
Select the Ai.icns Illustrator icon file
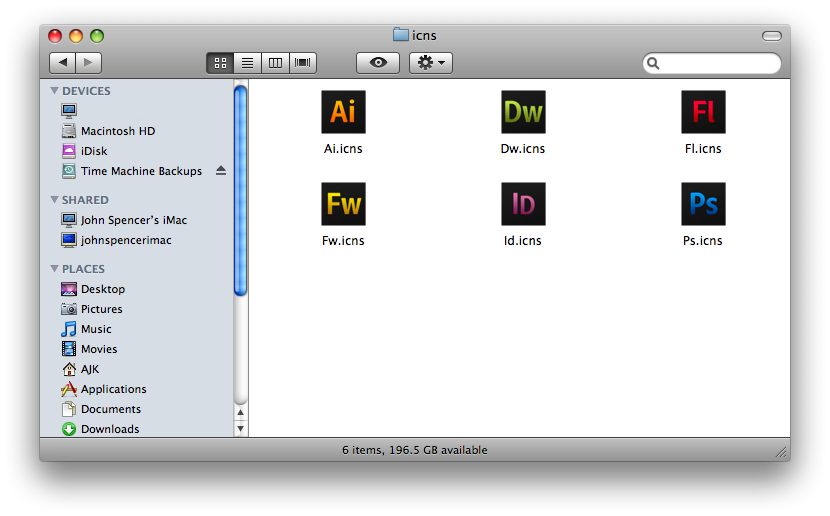click(343, 112)
